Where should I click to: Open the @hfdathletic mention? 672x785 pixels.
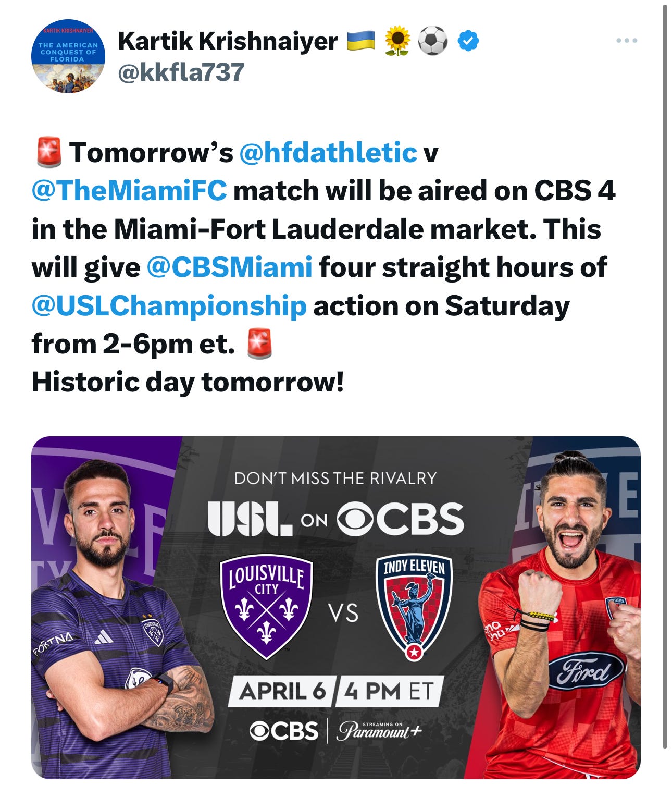click(x=328, y=152)
